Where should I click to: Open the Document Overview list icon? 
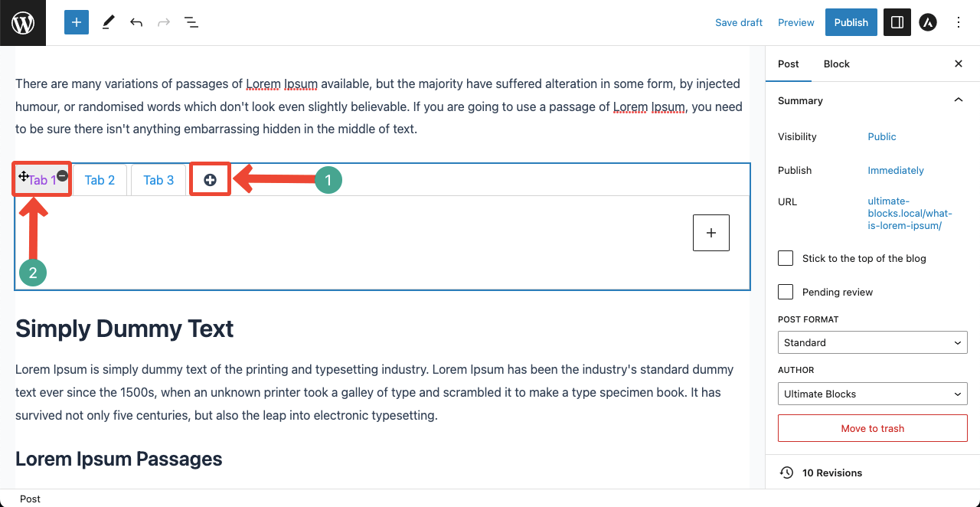tap(191, 22)
